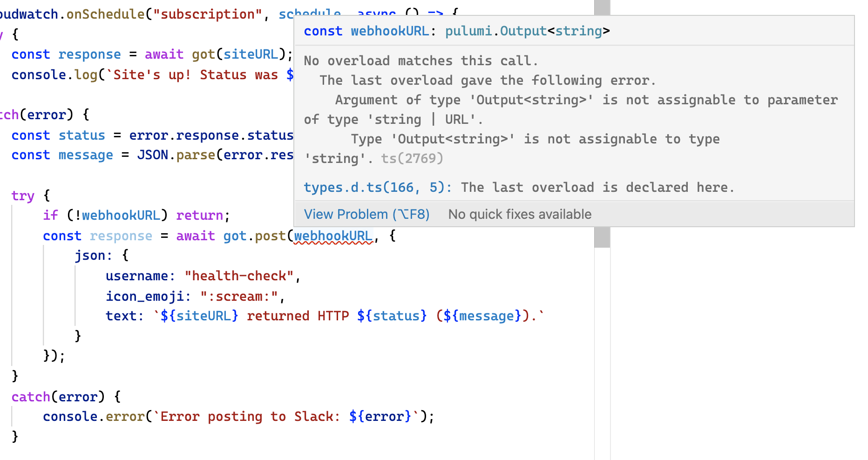Image resolution: width=868 pixels, height=460 pixels.
Task: Click the 'json:' property key
Action: pos(94,256)
